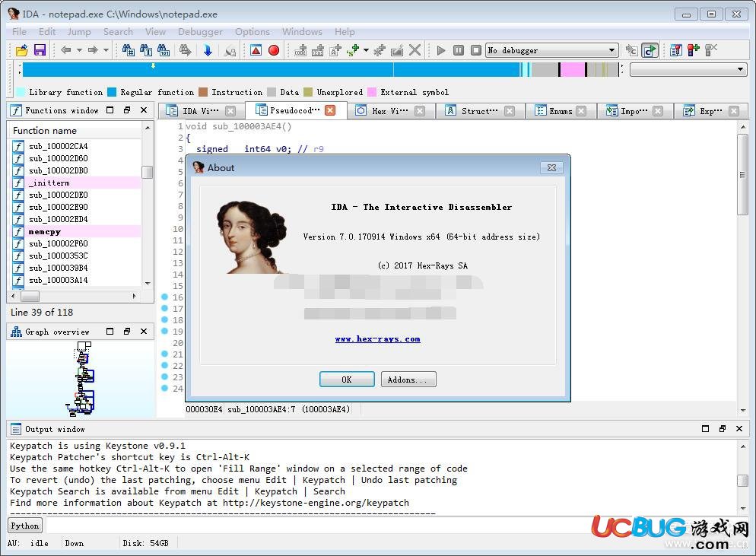
Task: Click the pink region in the navigation band
Action: point(572,70)
